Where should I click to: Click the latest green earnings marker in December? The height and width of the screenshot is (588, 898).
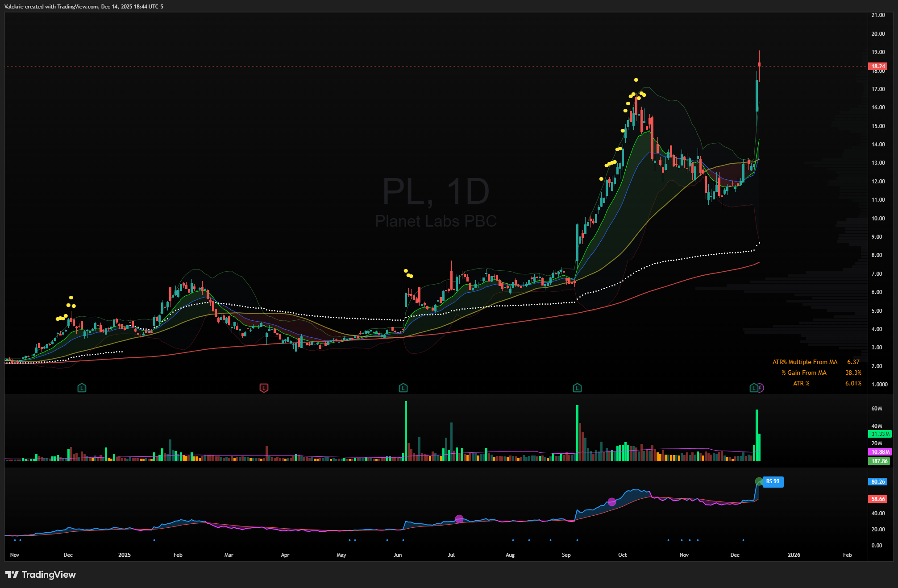pos(754,388)
